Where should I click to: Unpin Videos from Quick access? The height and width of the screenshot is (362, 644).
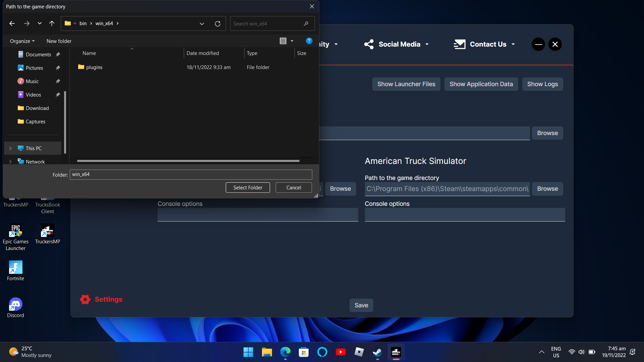(58, 94)
